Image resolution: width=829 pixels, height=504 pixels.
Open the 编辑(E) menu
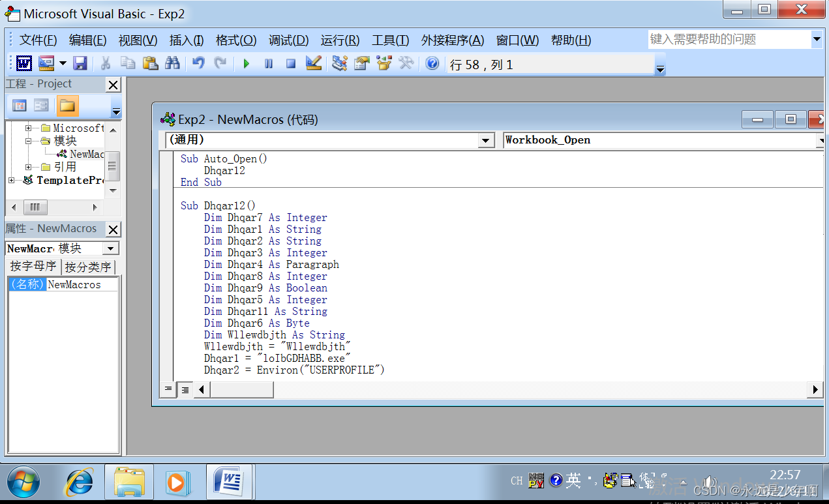click(88, 40)
